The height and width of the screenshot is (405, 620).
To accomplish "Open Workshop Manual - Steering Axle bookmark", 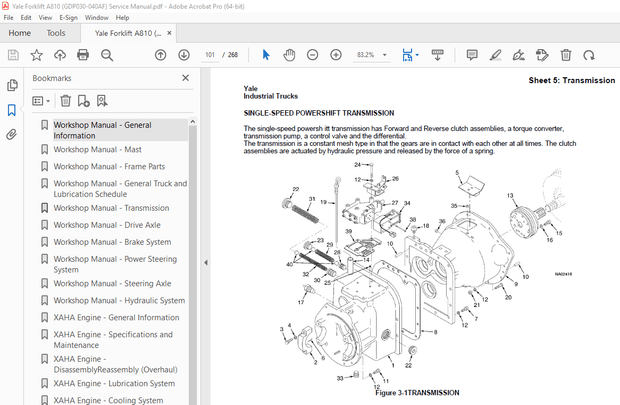I will point(112,284).
